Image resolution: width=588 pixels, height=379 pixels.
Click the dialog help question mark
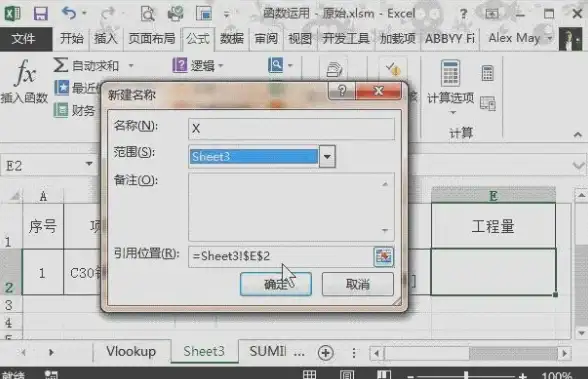coord(342,91)
